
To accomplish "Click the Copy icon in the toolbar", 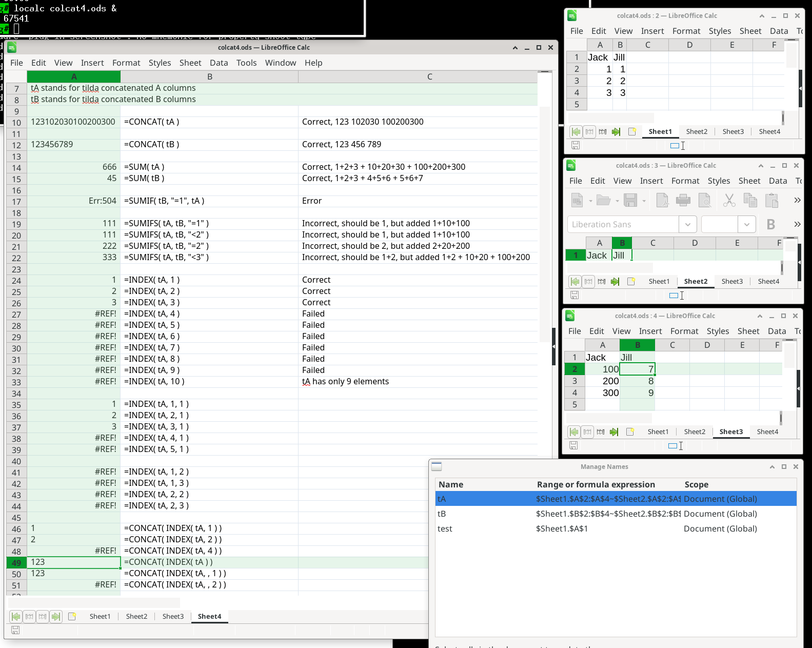I will [x=750, y=200].
